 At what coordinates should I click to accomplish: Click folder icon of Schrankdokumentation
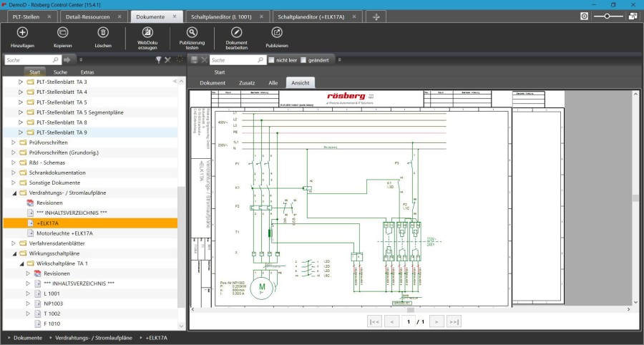pos(23,172)
